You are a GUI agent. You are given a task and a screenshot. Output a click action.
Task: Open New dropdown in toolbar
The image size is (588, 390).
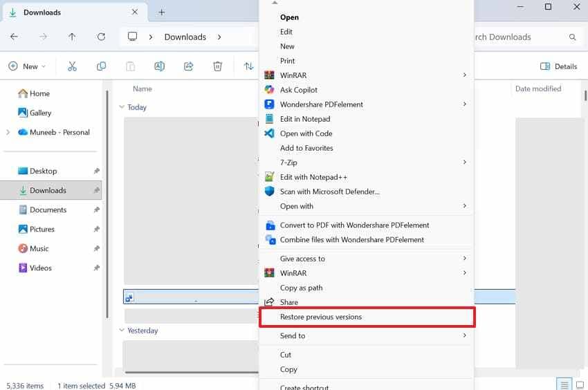[27, 66]
